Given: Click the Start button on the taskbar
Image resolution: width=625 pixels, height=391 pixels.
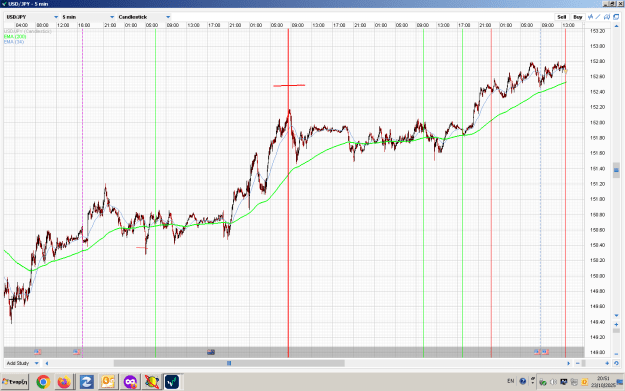Looking at the screenshot, I should (x=15, y=382).
